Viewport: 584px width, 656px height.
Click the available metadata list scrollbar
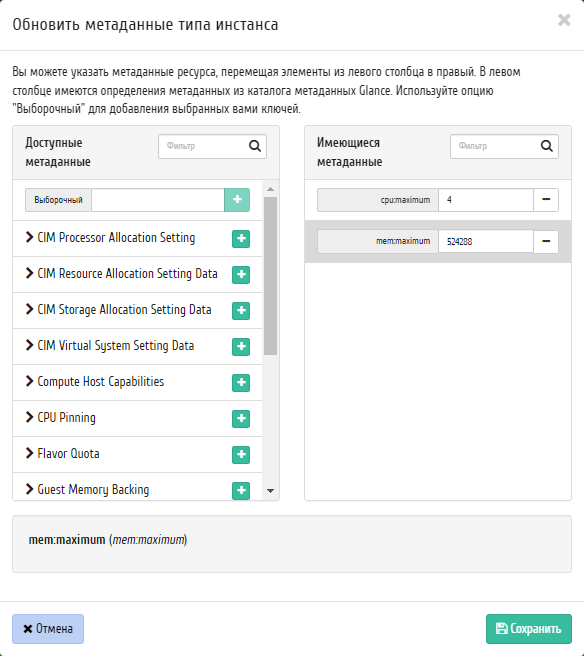(271, 276)
